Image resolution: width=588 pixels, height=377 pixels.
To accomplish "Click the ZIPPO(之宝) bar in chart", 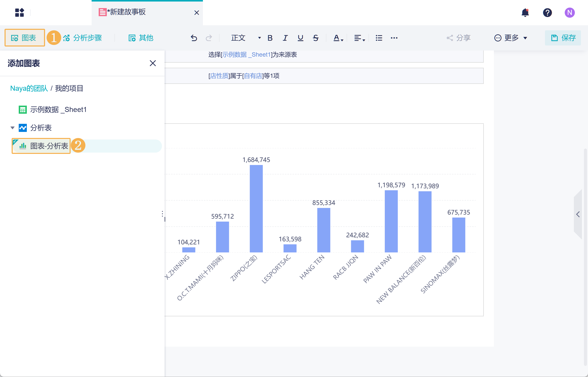I will pyautogui.click(x=256, y=209).
